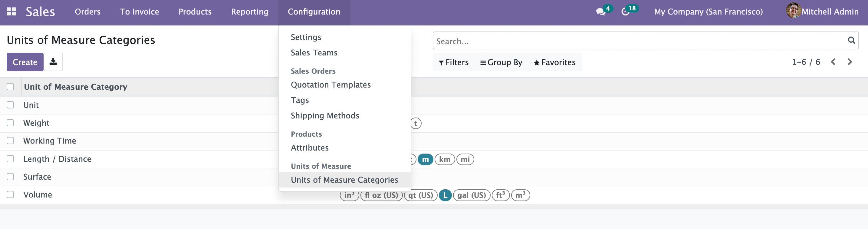Click the 1-6 / 6 pager counter

tap(806, 62)
